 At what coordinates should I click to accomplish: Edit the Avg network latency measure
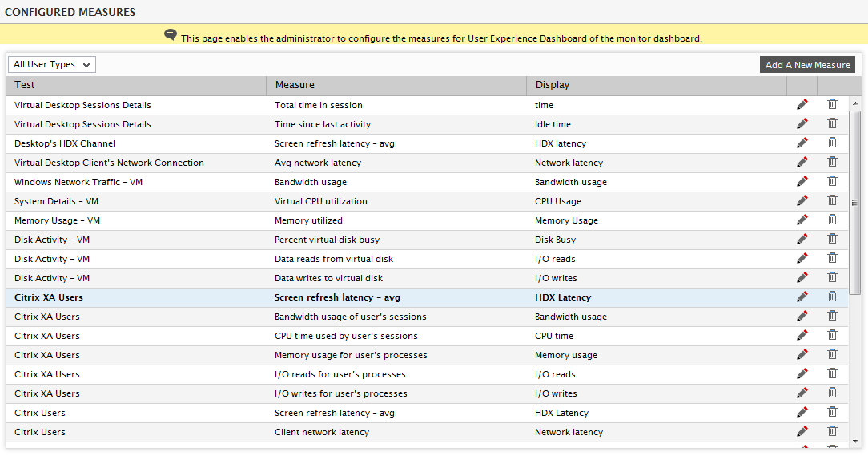(x=802, y=163)
